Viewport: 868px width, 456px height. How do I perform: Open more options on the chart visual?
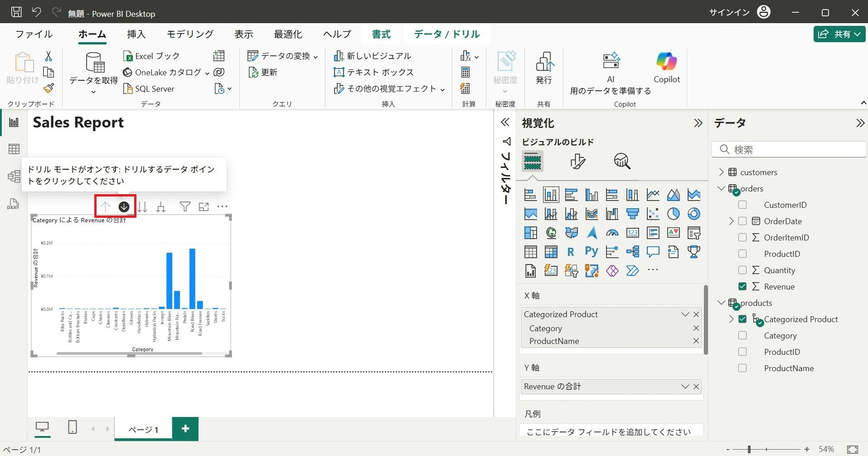coord(222,207)
